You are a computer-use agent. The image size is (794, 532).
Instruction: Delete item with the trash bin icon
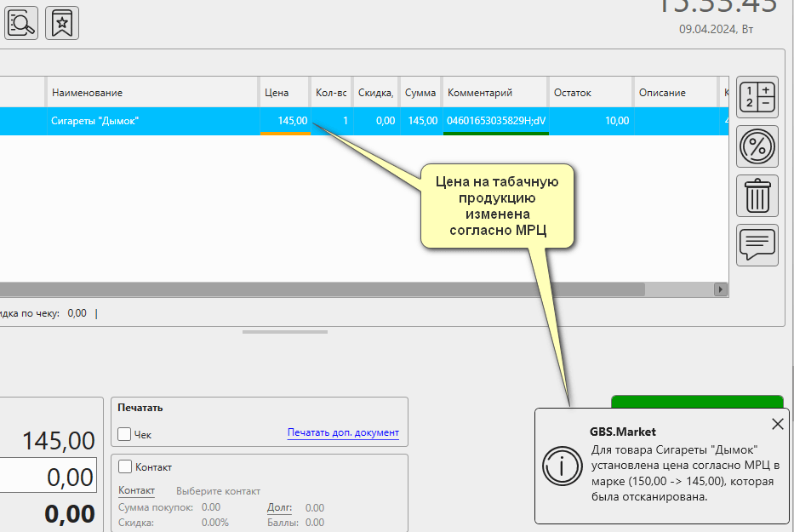click(757, 196)
